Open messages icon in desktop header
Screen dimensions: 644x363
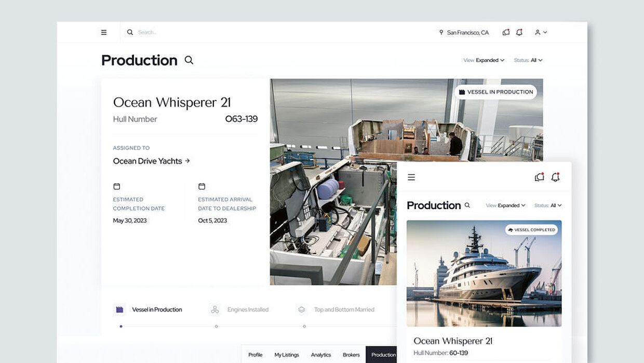(506, 32)
